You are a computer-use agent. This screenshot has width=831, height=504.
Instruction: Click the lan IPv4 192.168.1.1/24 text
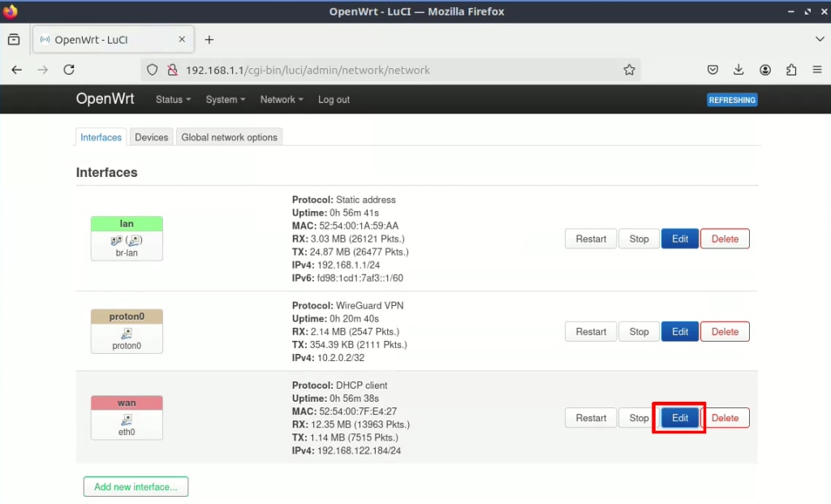(336, 265)
